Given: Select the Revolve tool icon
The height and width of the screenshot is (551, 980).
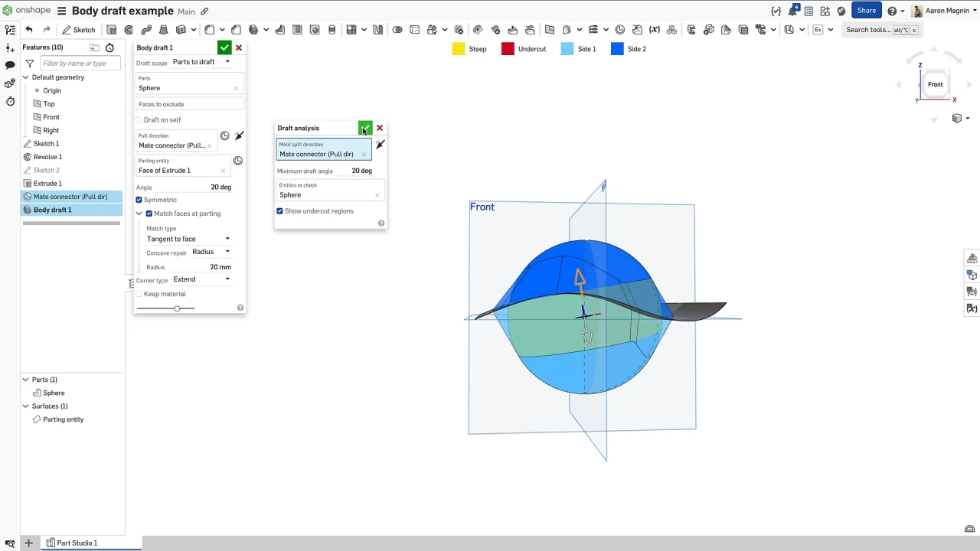Looking at the screenshot, I should 129,30.
